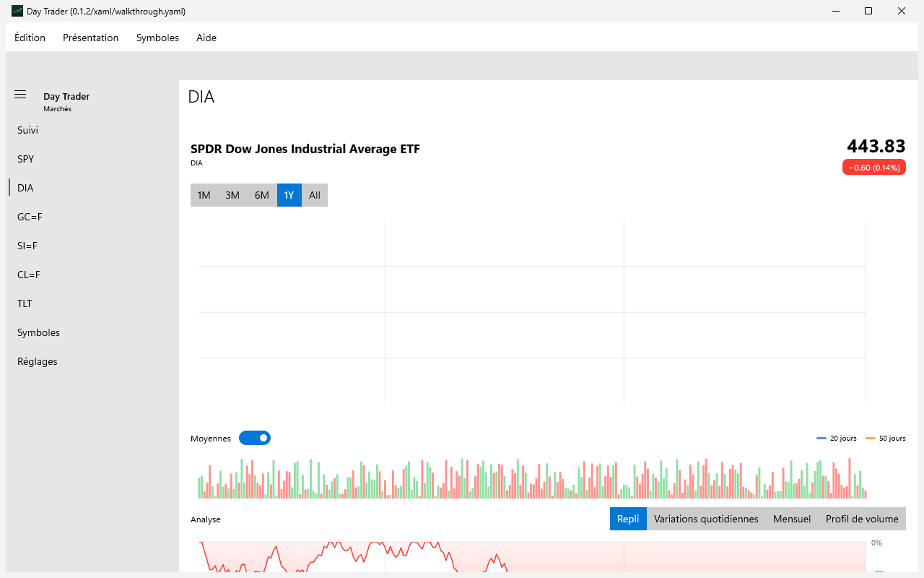Screen dimensions: 924x578
Task: Click the red drawdown line chart
Action: point(533,556)
